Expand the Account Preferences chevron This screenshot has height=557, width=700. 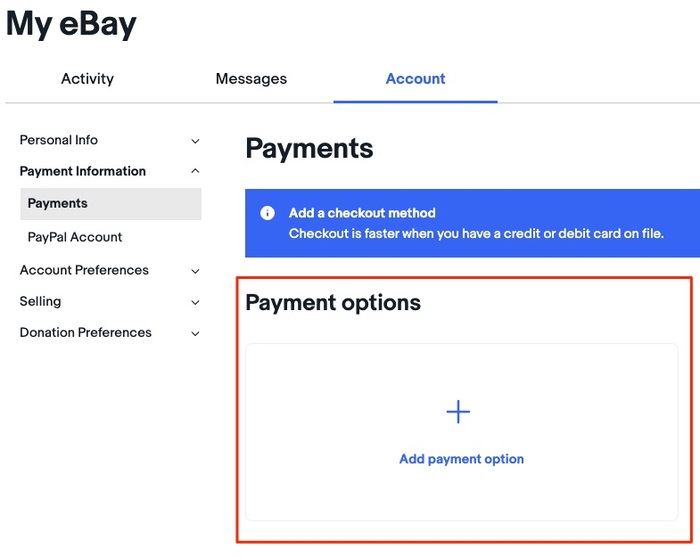(195, 271)
